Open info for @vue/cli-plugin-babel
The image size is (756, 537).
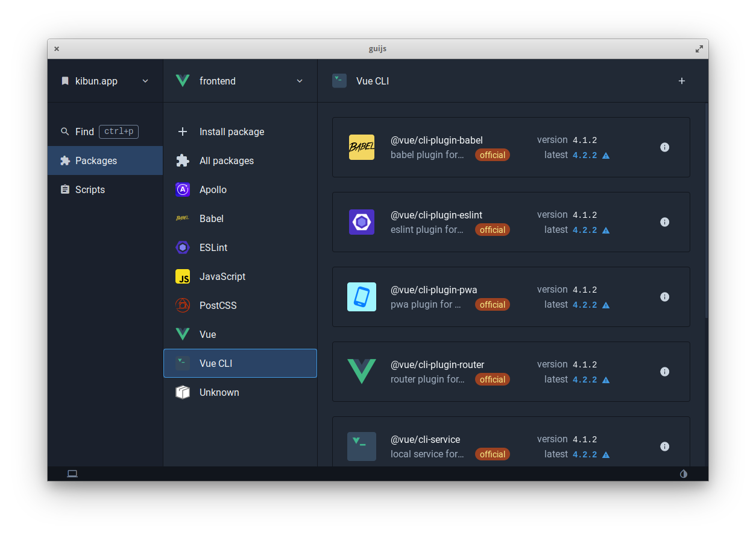(x=664, y=147)
